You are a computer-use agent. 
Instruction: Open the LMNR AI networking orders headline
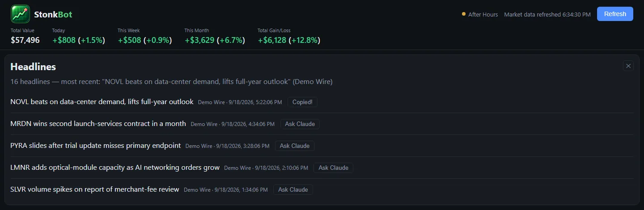(115, 168)
